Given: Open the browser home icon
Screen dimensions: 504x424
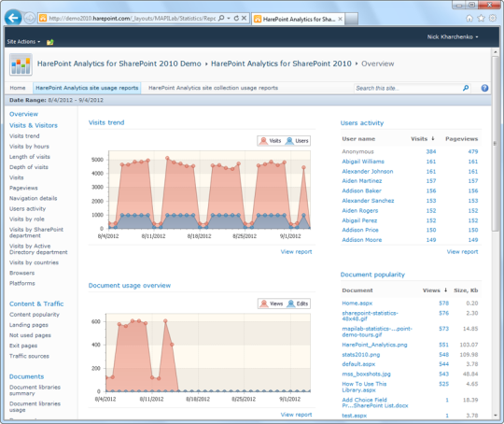Looking at the screenshot, I should pyautogui.click(x=469, y=19).
